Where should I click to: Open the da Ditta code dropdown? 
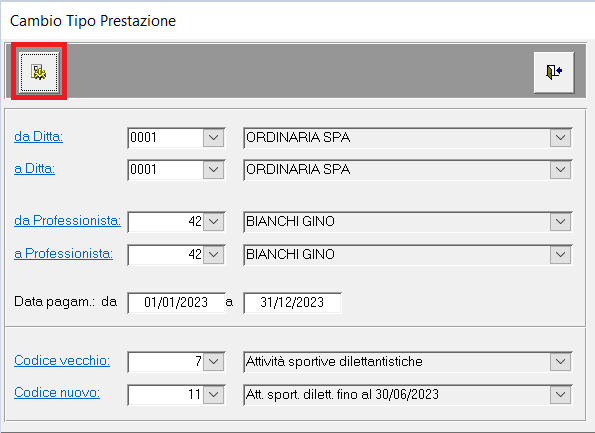(214, 138)
